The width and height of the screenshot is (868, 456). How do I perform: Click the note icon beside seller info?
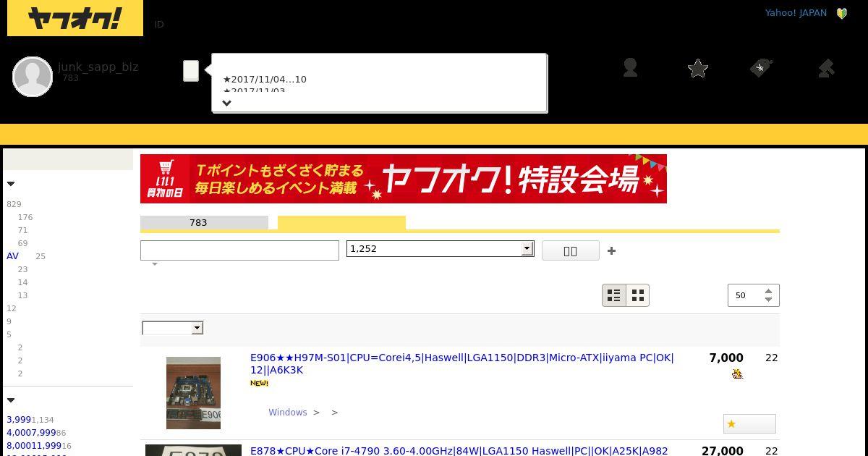(191, 71)
